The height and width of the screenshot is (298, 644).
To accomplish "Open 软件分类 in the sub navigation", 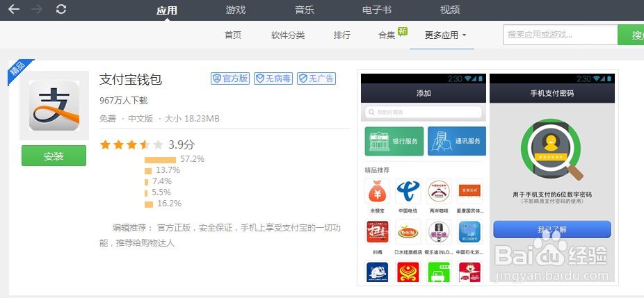I will click(288, 35).
